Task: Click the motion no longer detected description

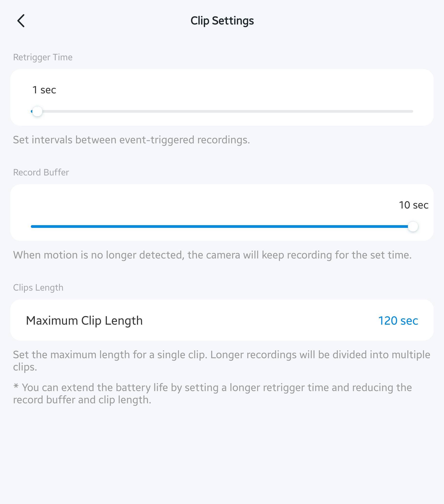Action: click(212, 255)
